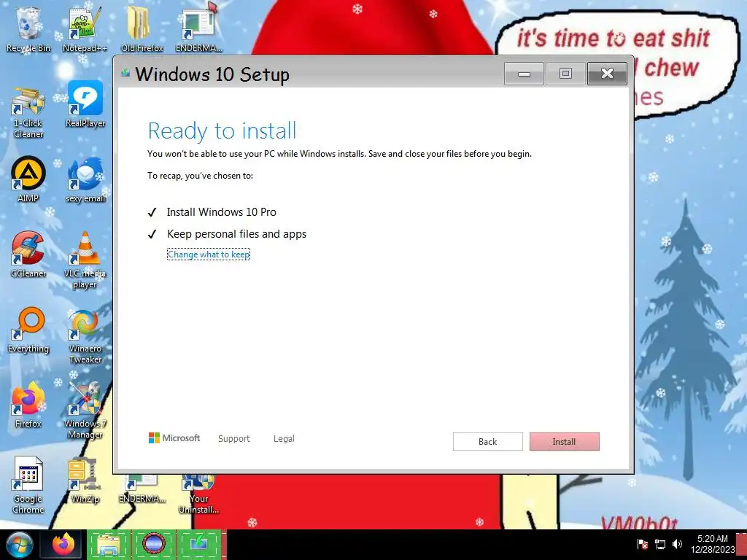Open RealPlayer desktop shortcut
The width and height of the screenshot is (747, 560).
pos(85,105)
